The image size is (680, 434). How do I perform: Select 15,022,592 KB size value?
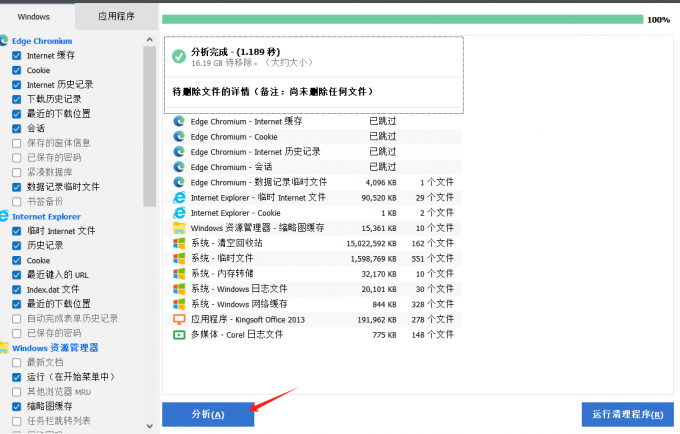[x=371, y=244]
